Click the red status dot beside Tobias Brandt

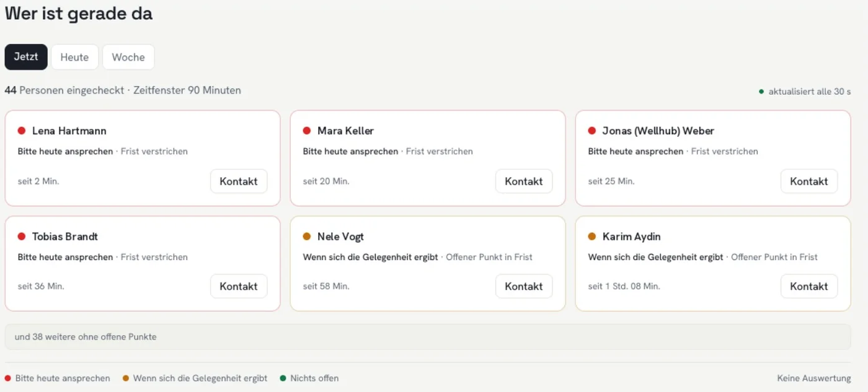(x=22, y=237)
